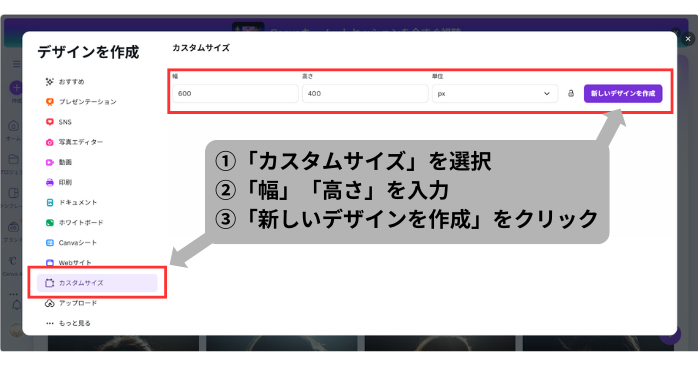Viewport: 698px width, 365px height.
Task: Open ドキュメント category
Action: point(97,203)
